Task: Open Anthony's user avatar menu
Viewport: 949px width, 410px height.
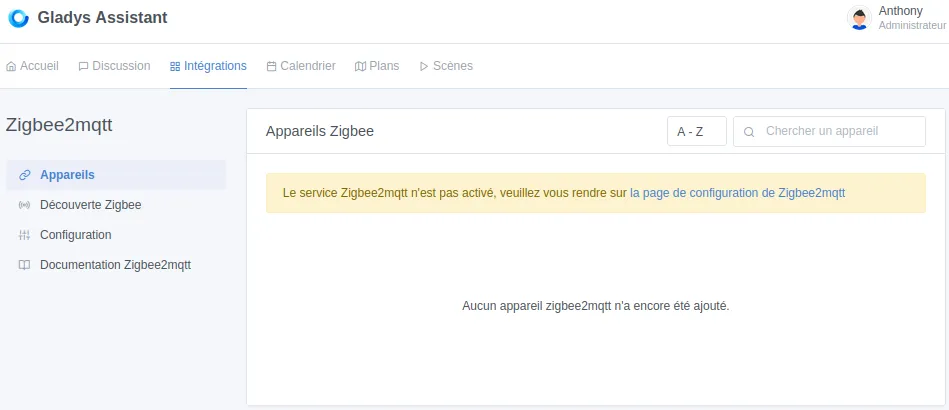Action: pos(859,18)
